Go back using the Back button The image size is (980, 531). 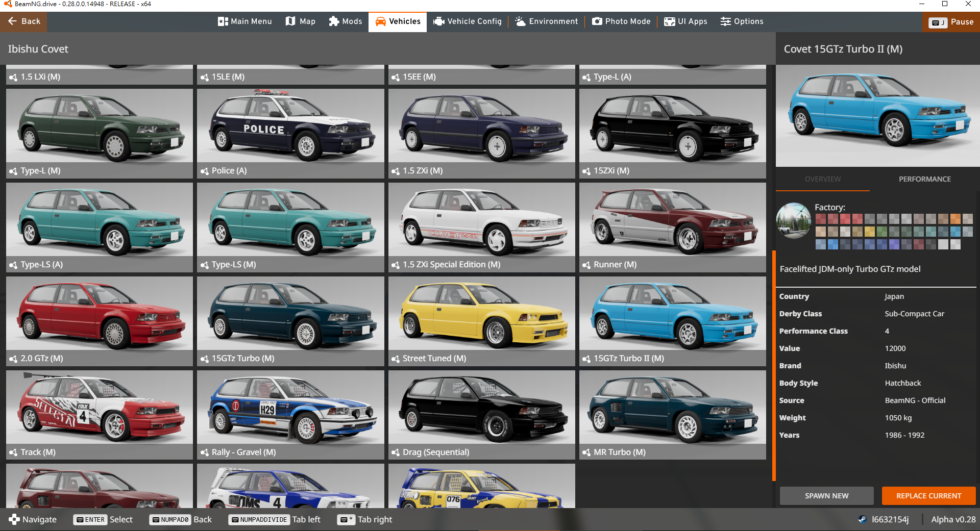click(24, 21)
